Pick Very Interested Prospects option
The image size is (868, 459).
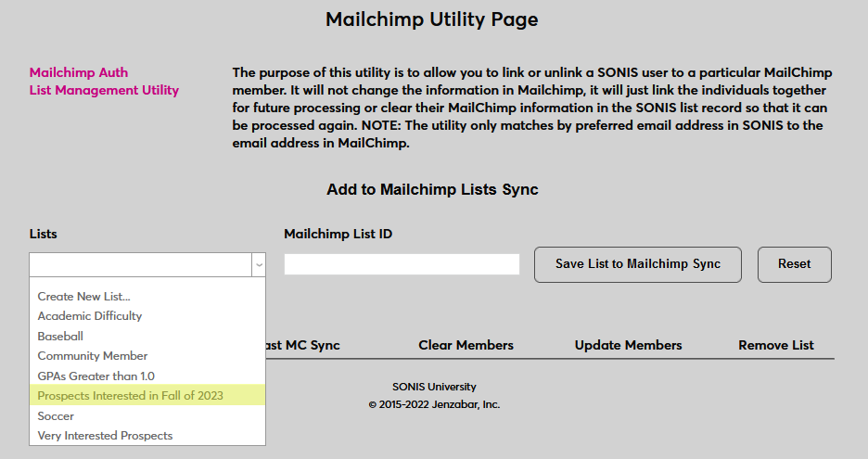[147, 436]
